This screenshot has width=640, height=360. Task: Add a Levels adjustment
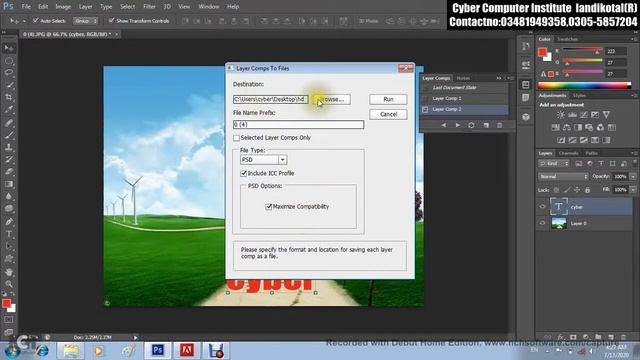click(x=573, y=115)
